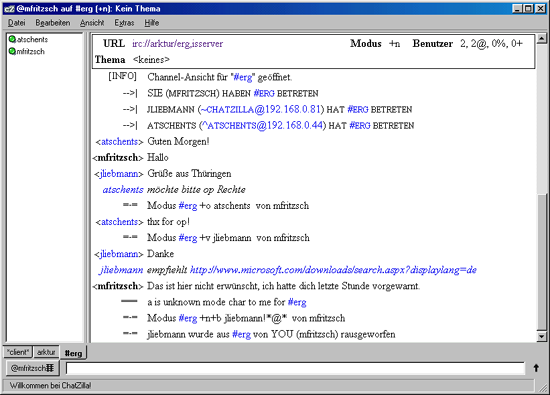Click green operator icon beside atschents
This screenshot has height=395, width=550.
coord(12,39)
